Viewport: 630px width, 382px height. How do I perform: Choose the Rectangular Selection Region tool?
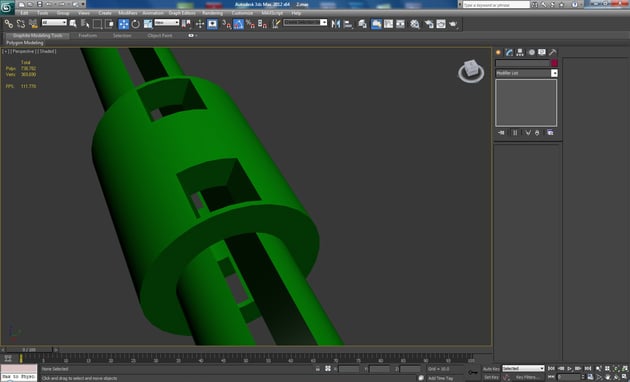pos(97,24)
